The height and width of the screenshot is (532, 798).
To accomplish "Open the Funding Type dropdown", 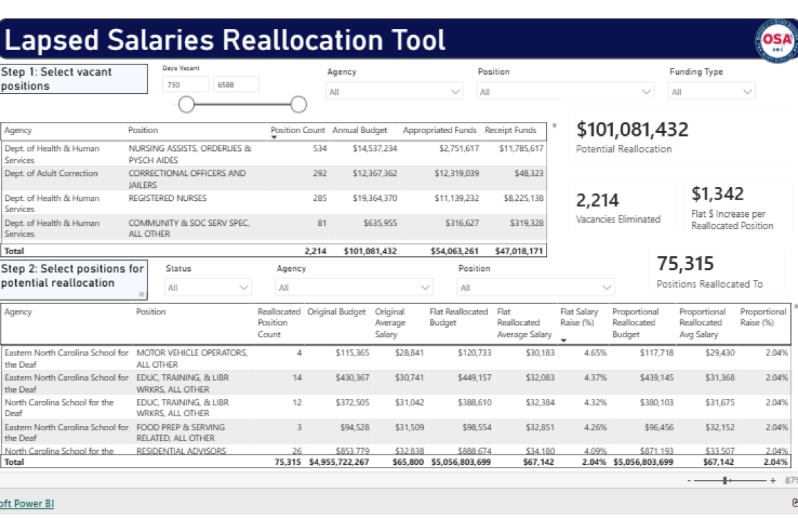I will (x=711, y=91).
